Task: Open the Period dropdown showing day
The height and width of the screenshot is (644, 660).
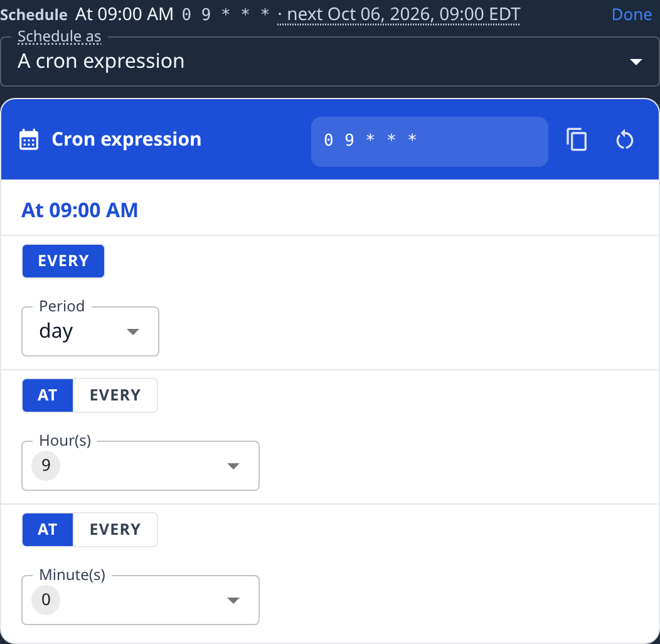Action: click(90, 331)
